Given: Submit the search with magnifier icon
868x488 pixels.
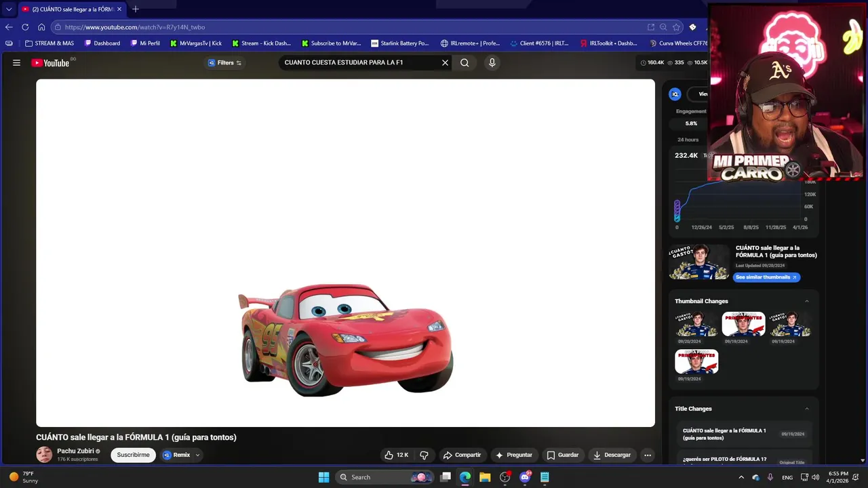Looking at the screenshot, I should click(x=465, y=62).
